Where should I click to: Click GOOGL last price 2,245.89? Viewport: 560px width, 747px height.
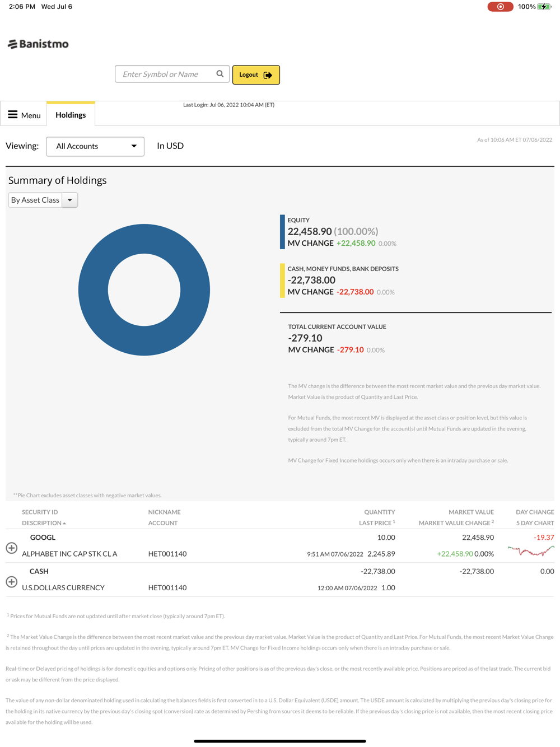pos(381,554)
